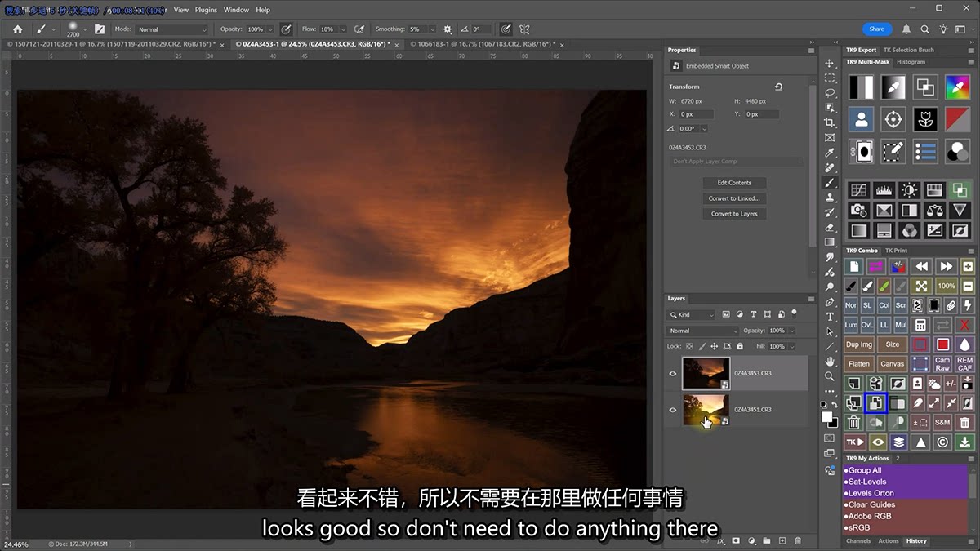Select the Zoom tool in toolbar
Viewport: 980px width, 551px height.
click(x=830, y=376)
